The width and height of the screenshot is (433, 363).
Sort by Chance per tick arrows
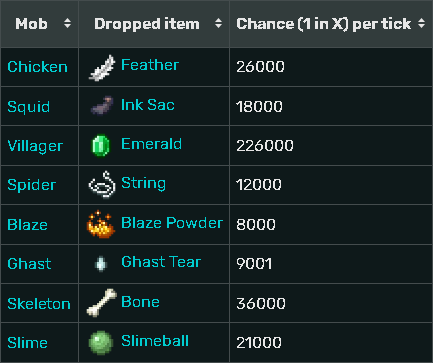pos(422,23)
